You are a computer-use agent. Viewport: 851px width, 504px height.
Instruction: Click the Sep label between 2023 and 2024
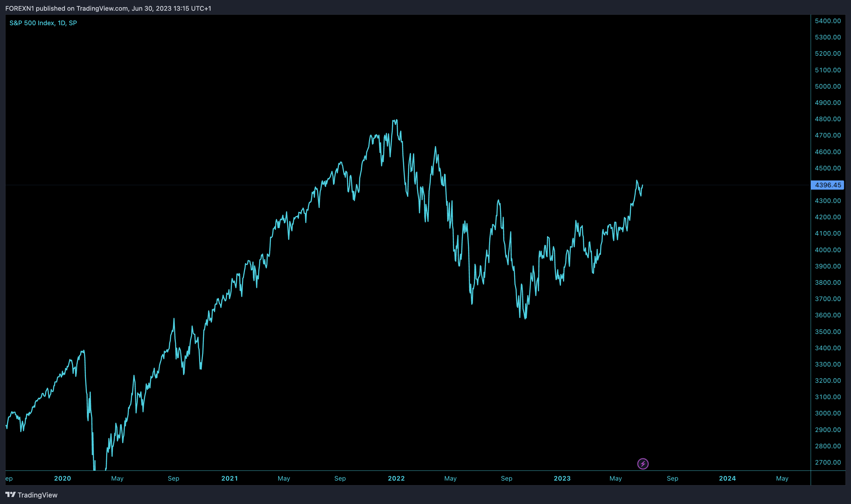click(x=672, y=478)
